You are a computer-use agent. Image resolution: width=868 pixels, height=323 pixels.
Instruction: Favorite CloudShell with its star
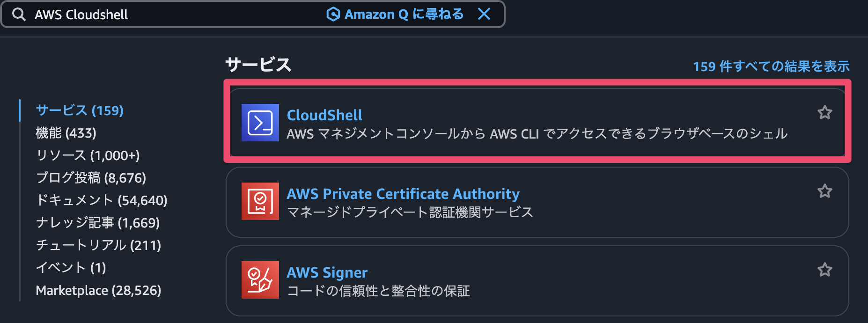point(824,112)
